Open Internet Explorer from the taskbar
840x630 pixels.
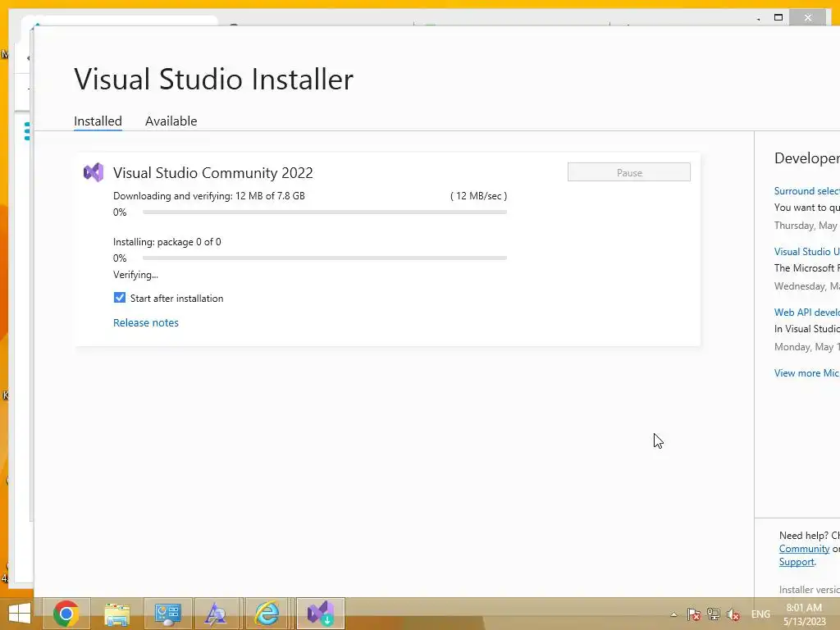coord(267,614)
